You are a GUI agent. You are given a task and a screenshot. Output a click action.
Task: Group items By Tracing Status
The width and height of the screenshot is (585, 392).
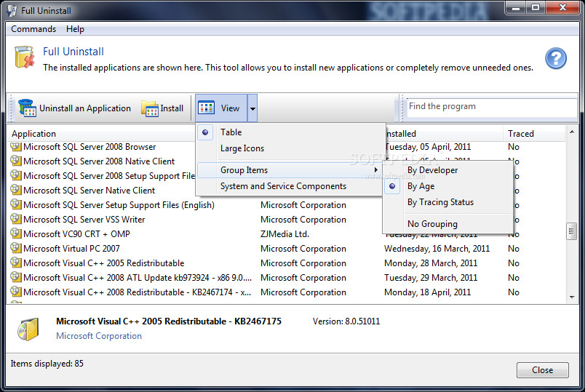click(x=440, y=202)
